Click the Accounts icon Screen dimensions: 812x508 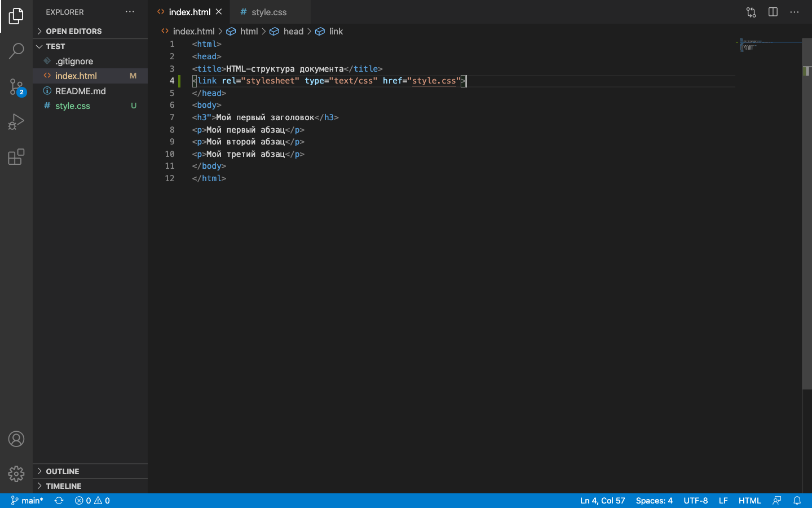(16, 439)
